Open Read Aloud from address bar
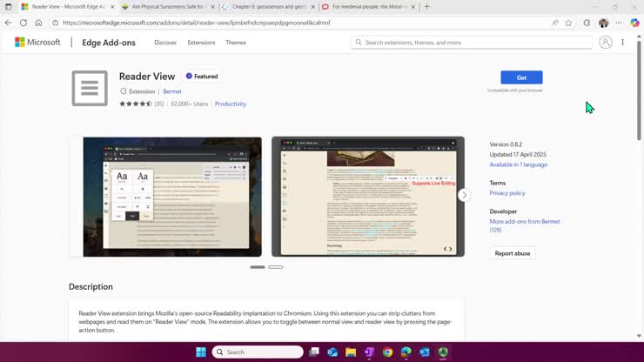 pos(555,23)
